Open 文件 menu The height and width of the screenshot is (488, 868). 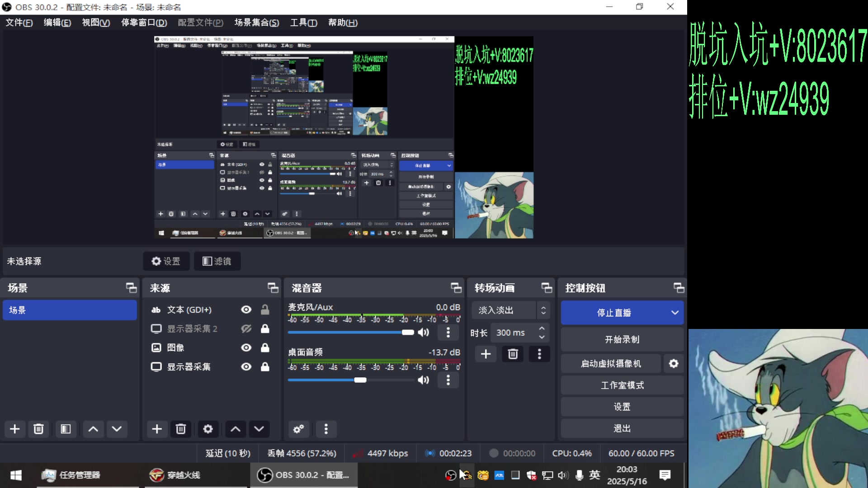tap(19, 23)
